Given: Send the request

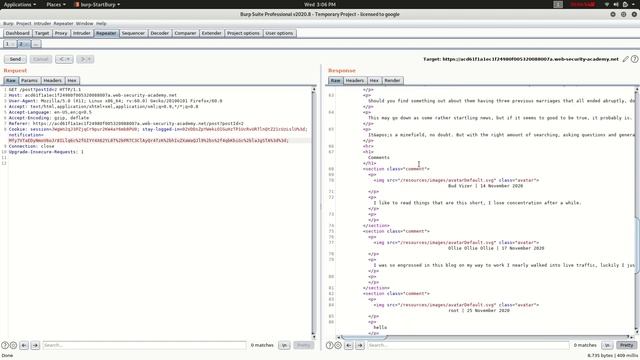Looking at the screenshot, I should [15, 59].
